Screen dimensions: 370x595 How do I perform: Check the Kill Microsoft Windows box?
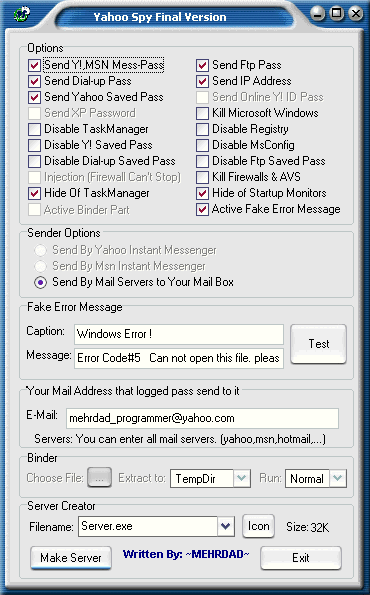pos(202,113)
